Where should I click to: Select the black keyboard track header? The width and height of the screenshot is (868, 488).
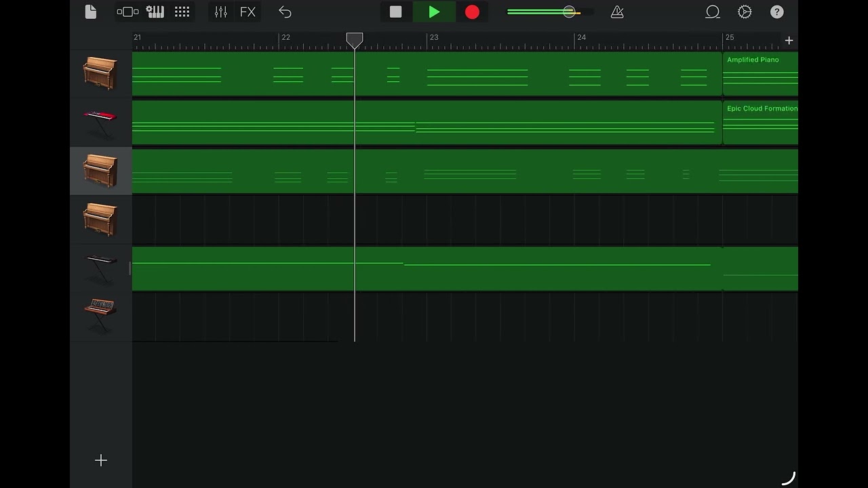[x=101, y=269]
